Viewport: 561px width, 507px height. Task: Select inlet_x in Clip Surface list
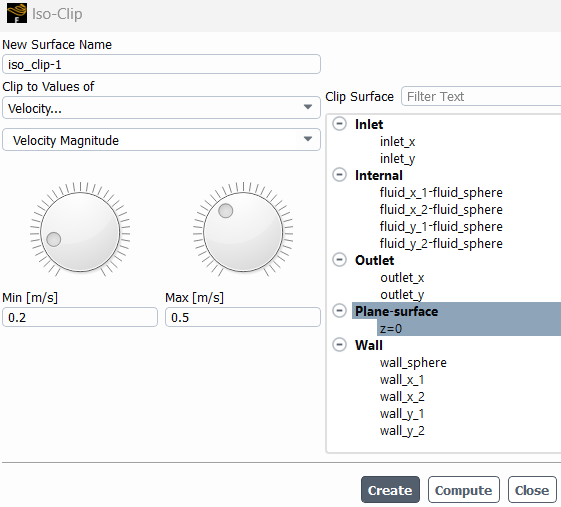[397, 142]
